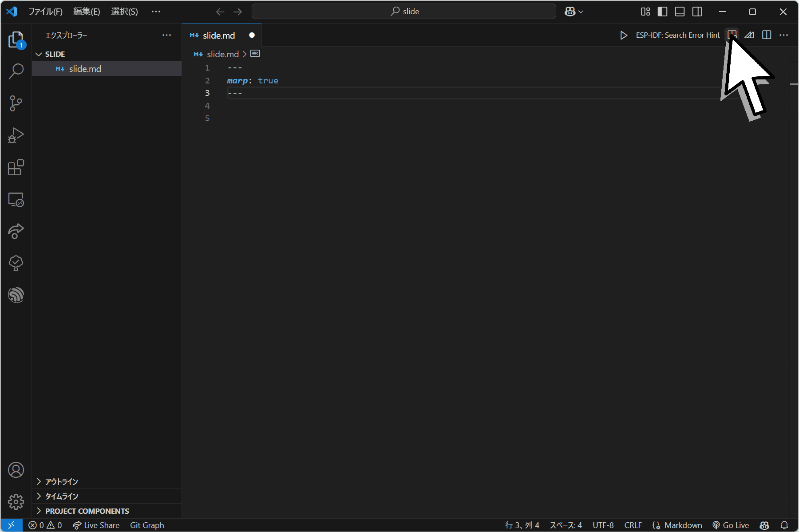Open the Extensions view
Screen dimensions: 799x532
(16, 167)
